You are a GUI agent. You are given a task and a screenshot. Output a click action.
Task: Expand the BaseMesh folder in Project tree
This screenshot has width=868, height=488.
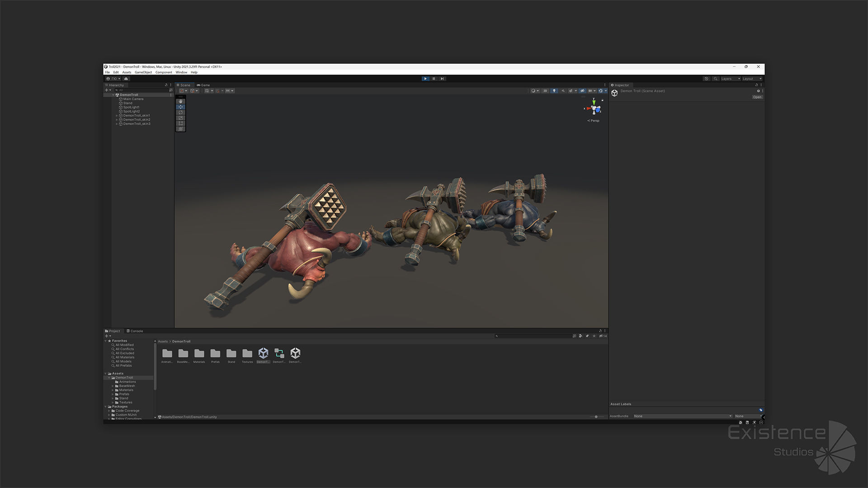113,386
